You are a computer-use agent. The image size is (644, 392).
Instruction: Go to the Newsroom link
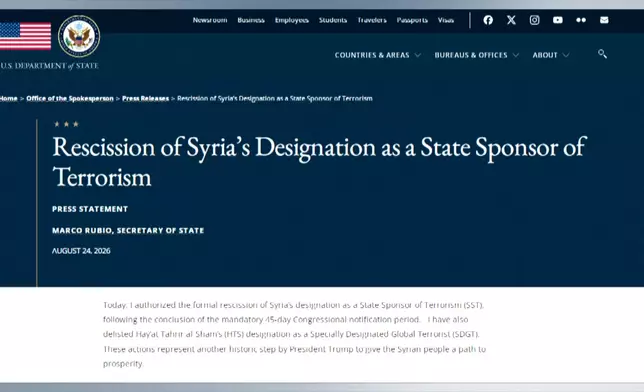210,20
